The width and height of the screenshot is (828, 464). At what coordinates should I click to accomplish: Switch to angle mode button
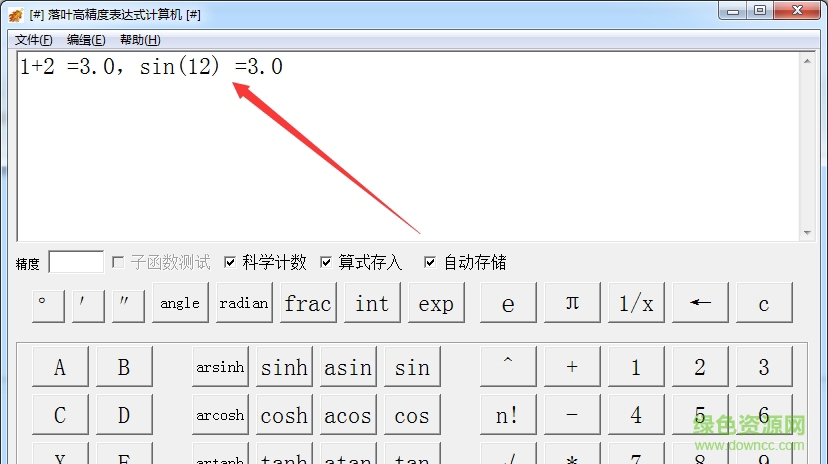(x=180, y=303)
